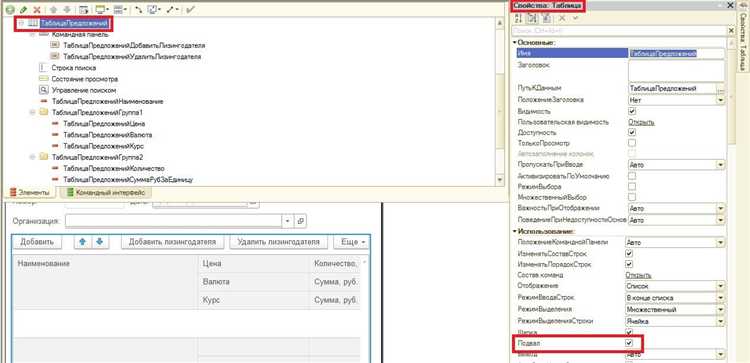Switch to the Элементы tab
The width and height of the screenshot is (750, 363).
coord(29,193)
